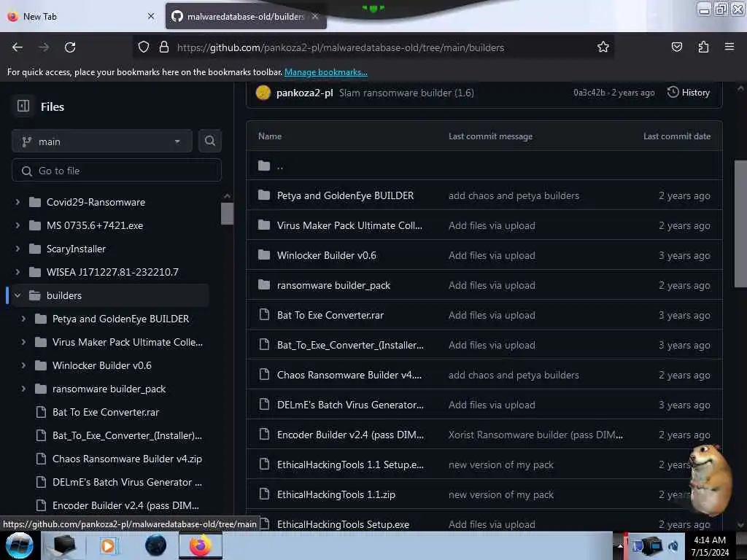Reload the page with the refresh icon
The image size is (747, 560).
tap(70, 47)
